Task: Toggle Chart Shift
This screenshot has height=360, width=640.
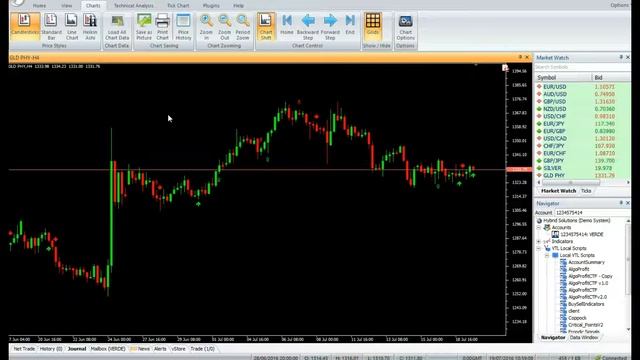Action: 266,26
